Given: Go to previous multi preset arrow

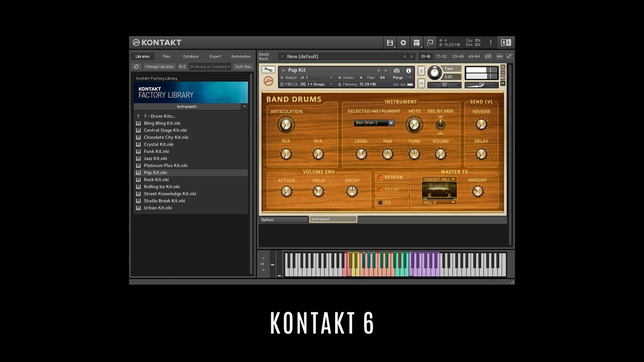Looking at the screenshot, I should coord(405,56).
